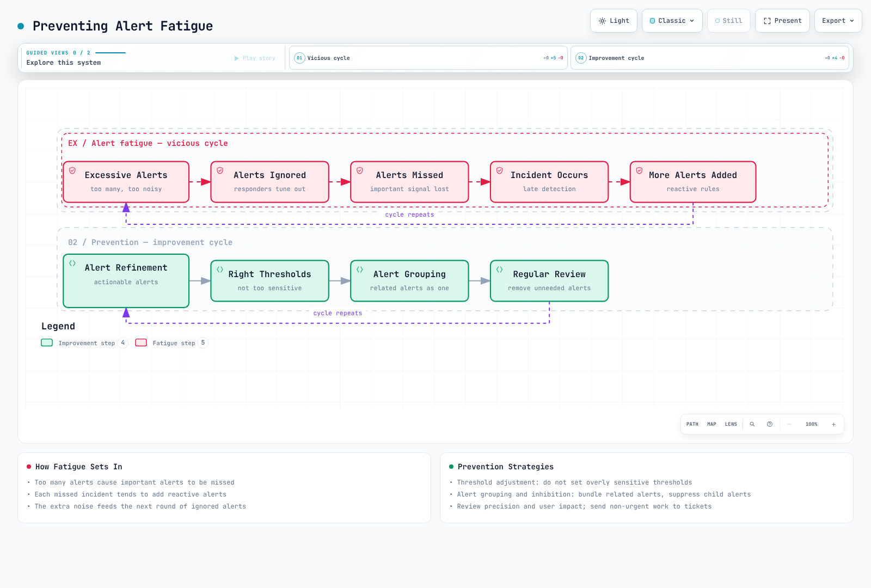Click the Improvement step count badge 4
Image resolution: width=871 pixels, height=588 pixels.
(x=123, y=342)
